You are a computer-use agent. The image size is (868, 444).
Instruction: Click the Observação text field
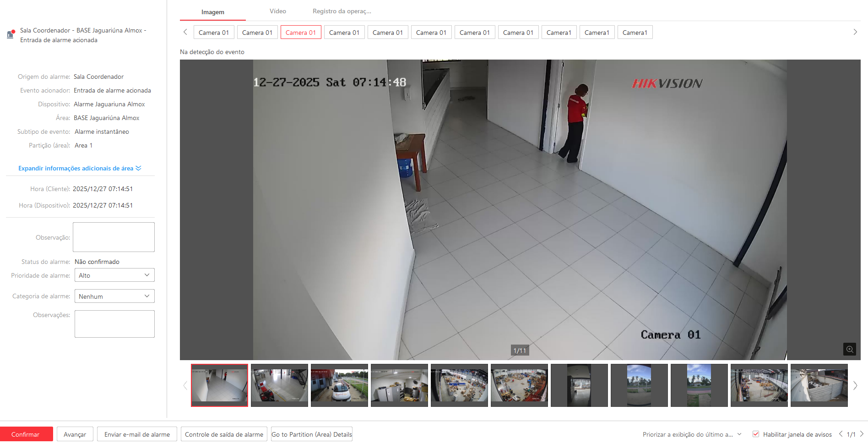pyautogui.click(x=114, y=237)
